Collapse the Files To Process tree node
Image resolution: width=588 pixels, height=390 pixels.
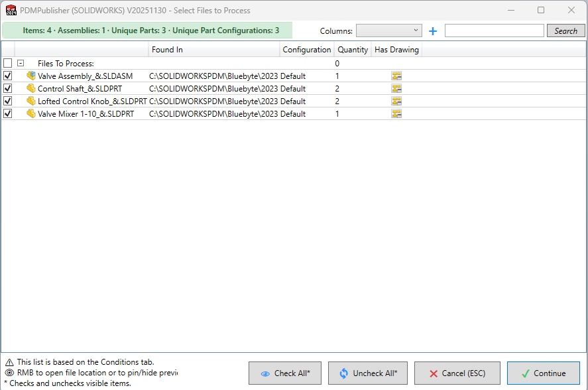pyautogui.click(x=21, y=64)
